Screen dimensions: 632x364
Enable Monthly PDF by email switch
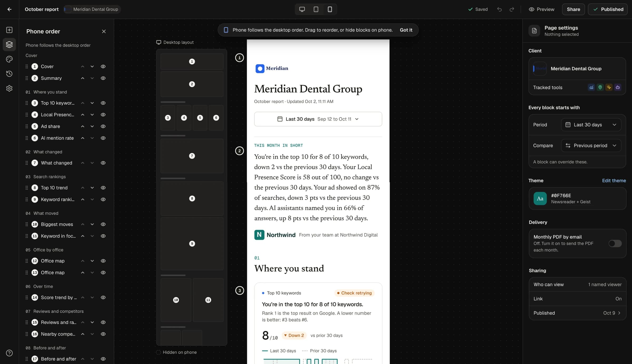coord(615,244)
